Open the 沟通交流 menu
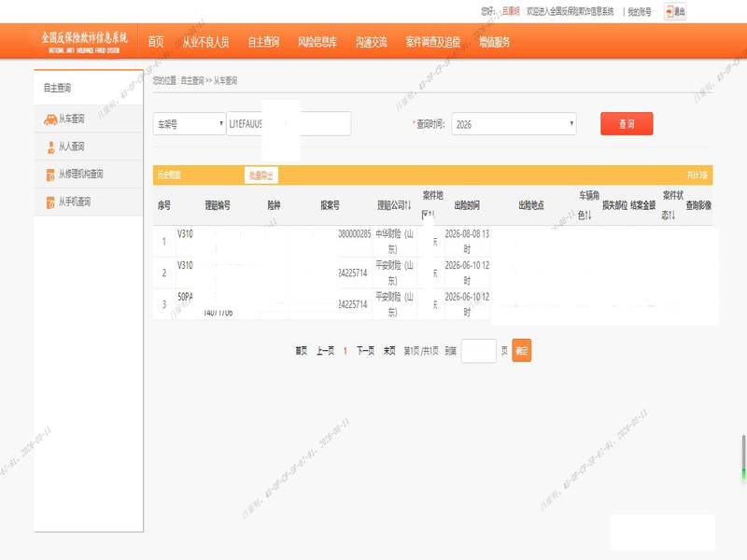This screenshot has height=560, width=747. (371, 42)
